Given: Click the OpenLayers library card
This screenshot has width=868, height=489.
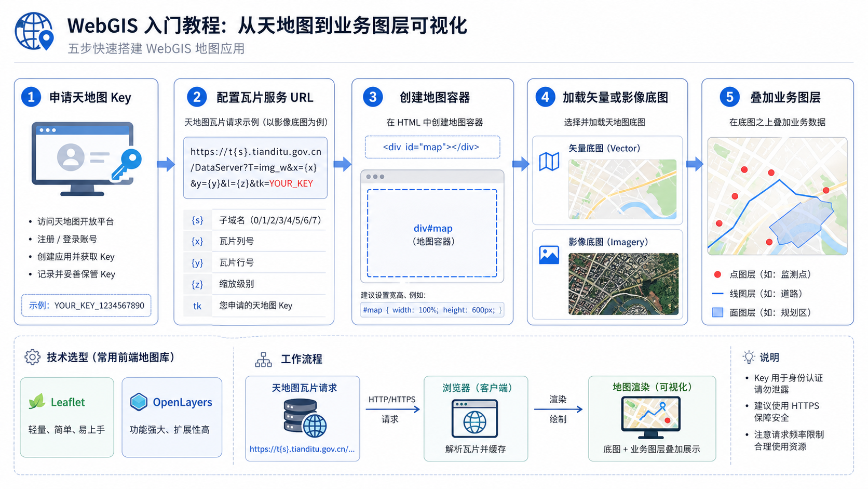Looking at the screenshot, I should pyautogui.click(x=172, y=417).
